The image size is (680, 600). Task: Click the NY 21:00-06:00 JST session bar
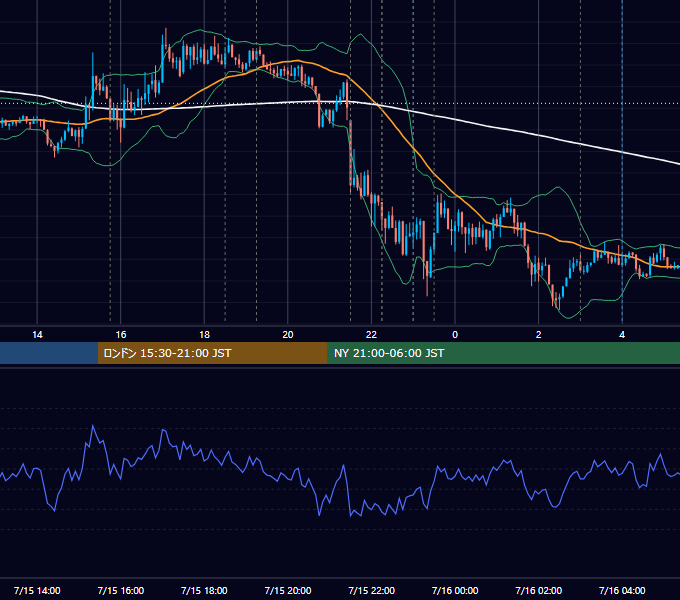click(x=503, y=353)
